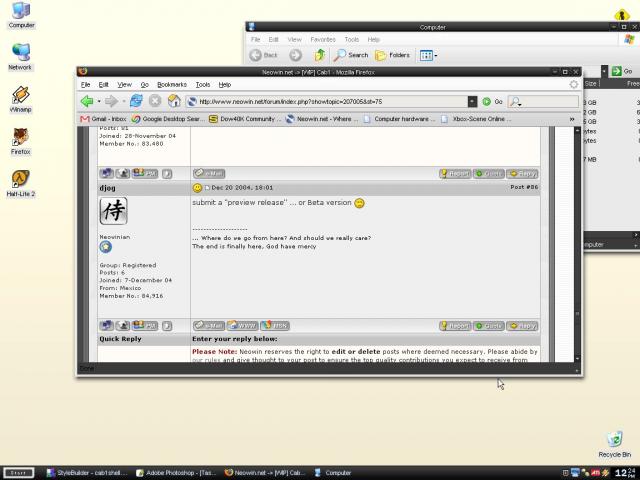Open the Neowin.net - Where bookmark
Viewport: 640px width, 480px height.
click(322, 119)
